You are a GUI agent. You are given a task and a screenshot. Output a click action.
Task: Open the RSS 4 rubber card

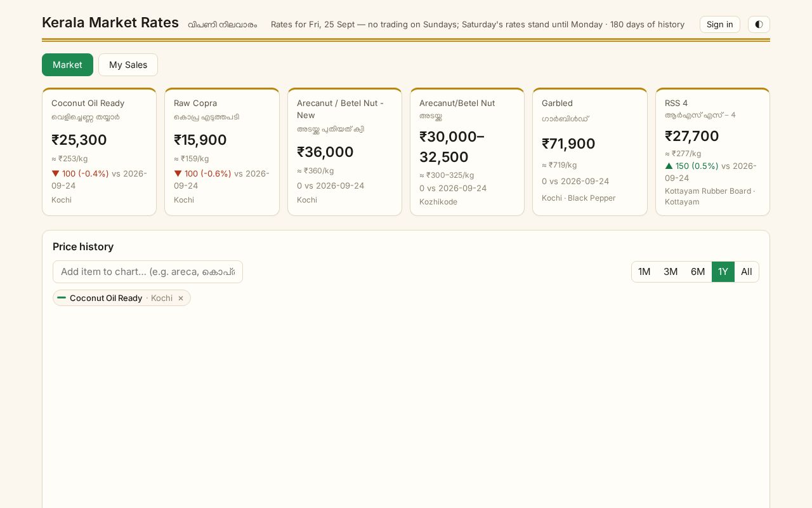click(x=712, y=152)
